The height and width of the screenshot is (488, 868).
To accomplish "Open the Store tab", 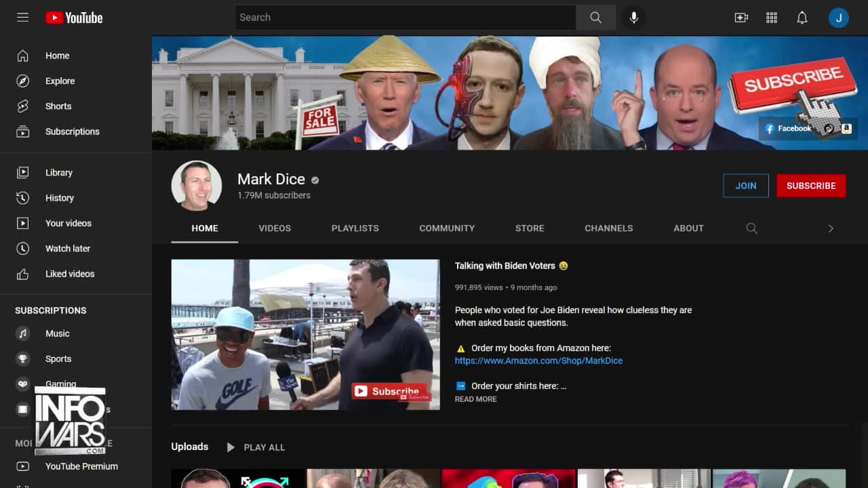I will click(530, 228).
